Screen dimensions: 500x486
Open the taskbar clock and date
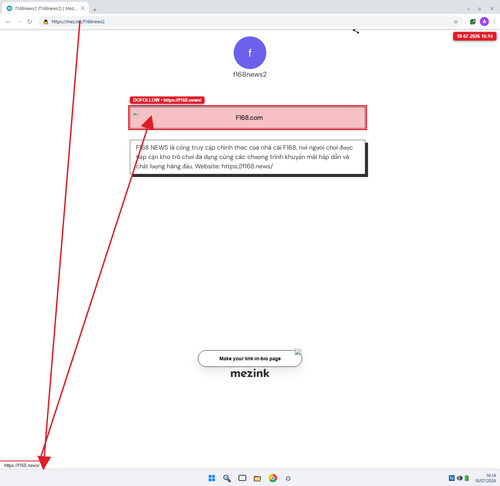[x=485, y=478]
